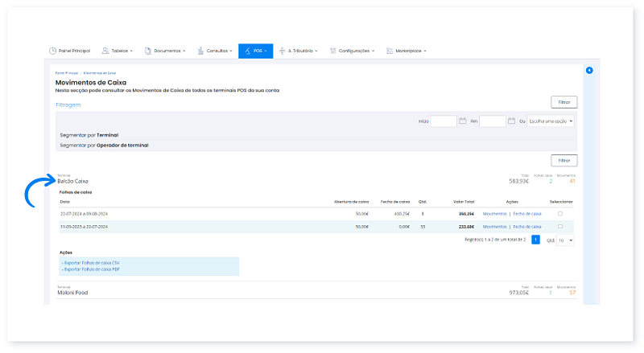Image resolution: width=644 pixels, height=353 pixels.
Task: Open the calendar picker for Início date
Action: 463,121
